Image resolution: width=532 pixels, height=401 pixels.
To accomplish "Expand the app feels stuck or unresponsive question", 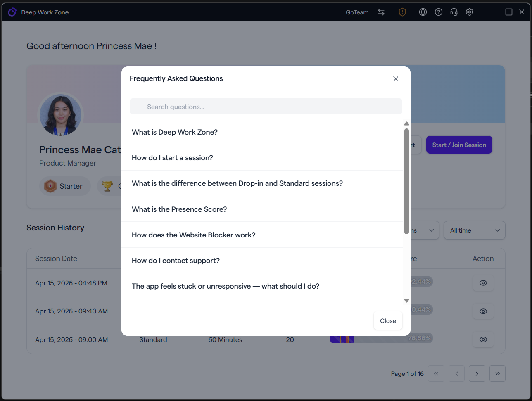I will tap(262, 286).
